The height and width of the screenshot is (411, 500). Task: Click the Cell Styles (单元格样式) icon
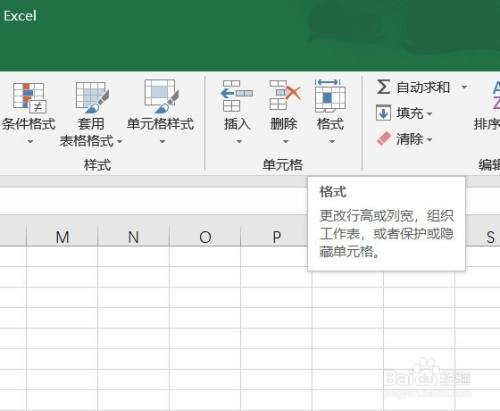click(161, 97)
